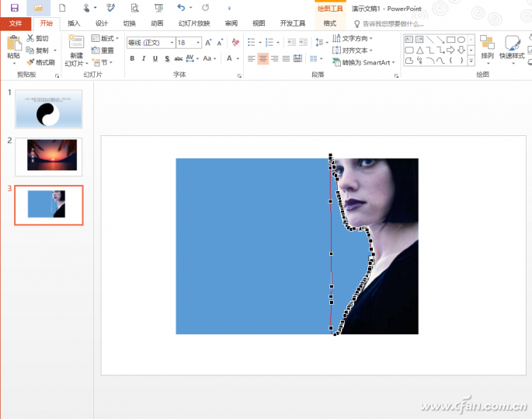
Task: Click the 重置 (Reset) slide button
Action: [x=103, y=51]
